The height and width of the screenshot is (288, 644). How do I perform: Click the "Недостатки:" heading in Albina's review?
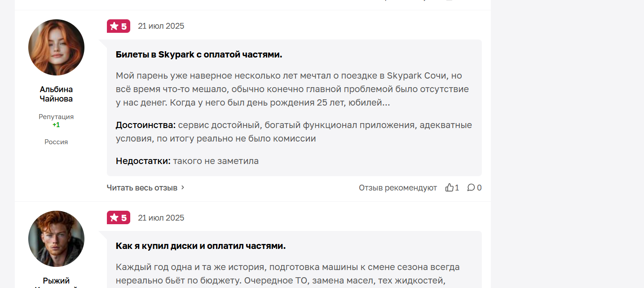(x=143, y=161)
